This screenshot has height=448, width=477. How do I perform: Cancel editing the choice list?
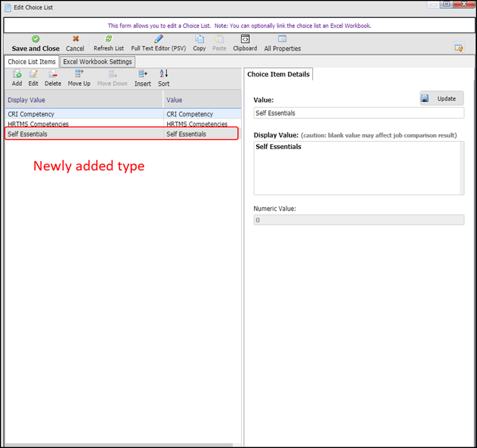(75, 39)
